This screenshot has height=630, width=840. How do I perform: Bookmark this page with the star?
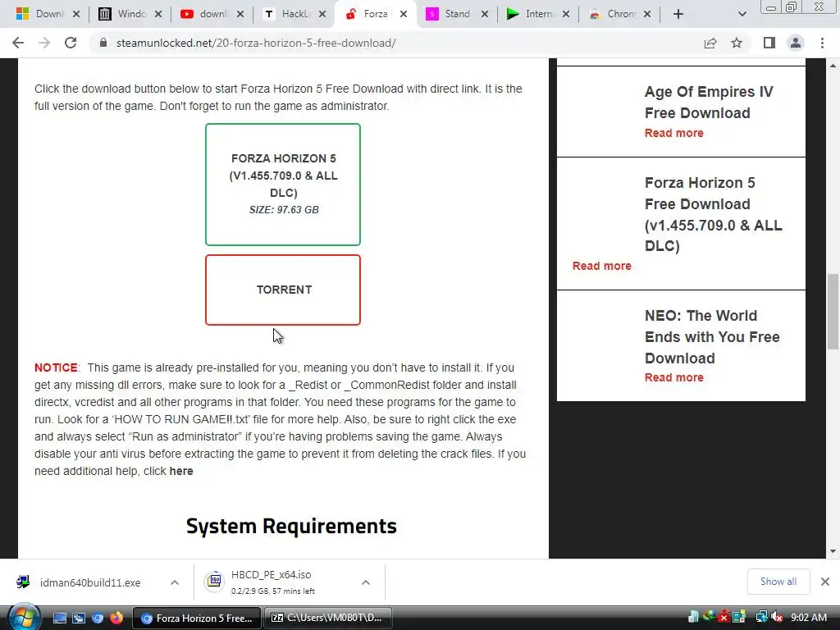[x=737, y=43]
